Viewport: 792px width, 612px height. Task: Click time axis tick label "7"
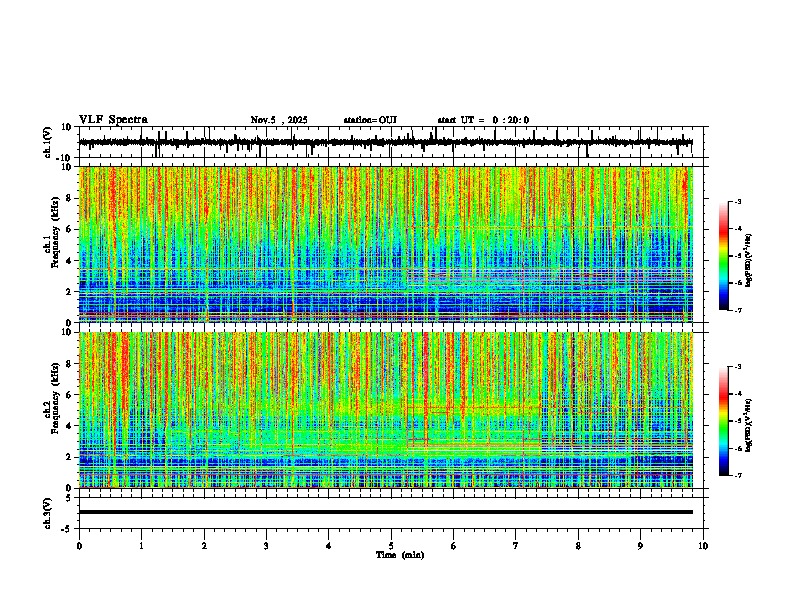point(516,546)
